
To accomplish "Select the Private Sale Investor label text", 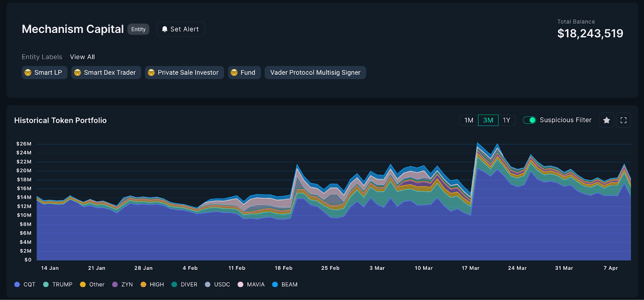I will click(x=188, y=73).
